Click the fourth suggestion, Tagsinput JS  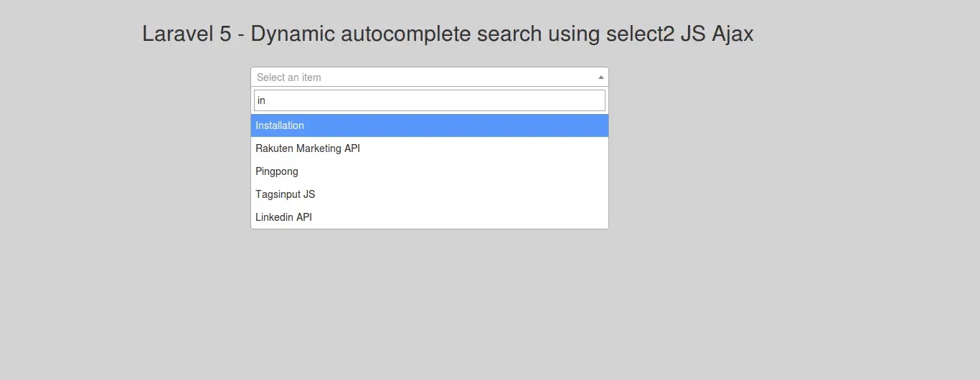point(286,194)
